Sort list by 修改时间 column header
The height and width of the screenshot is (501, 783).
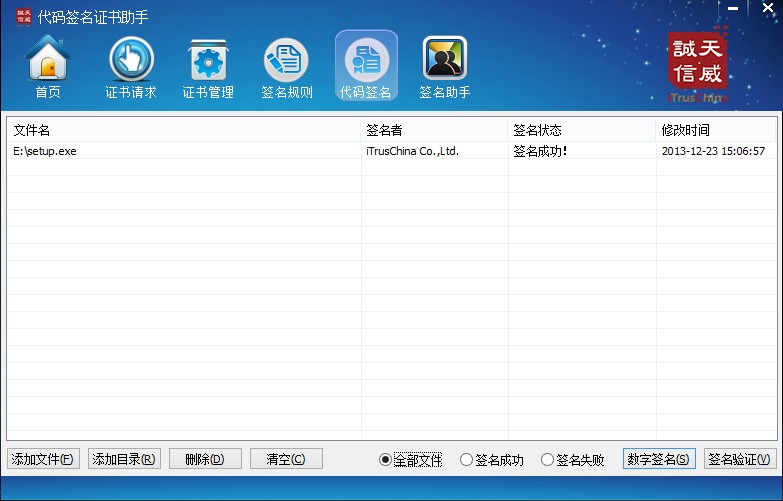click(714, 130)
